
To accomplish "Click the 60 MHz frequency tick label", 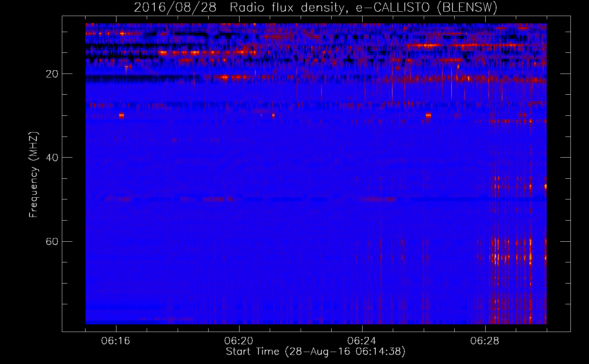I will click(52, 241).
